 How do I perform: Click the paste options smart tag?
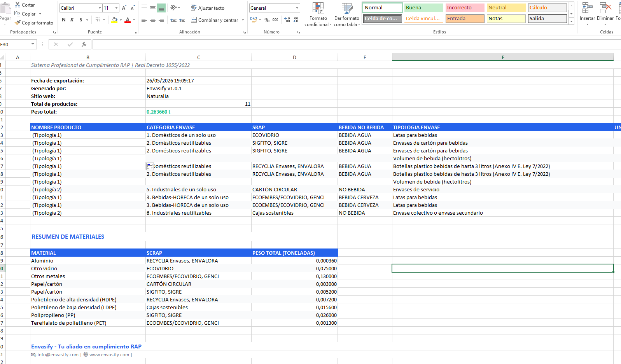pos(150,166)
